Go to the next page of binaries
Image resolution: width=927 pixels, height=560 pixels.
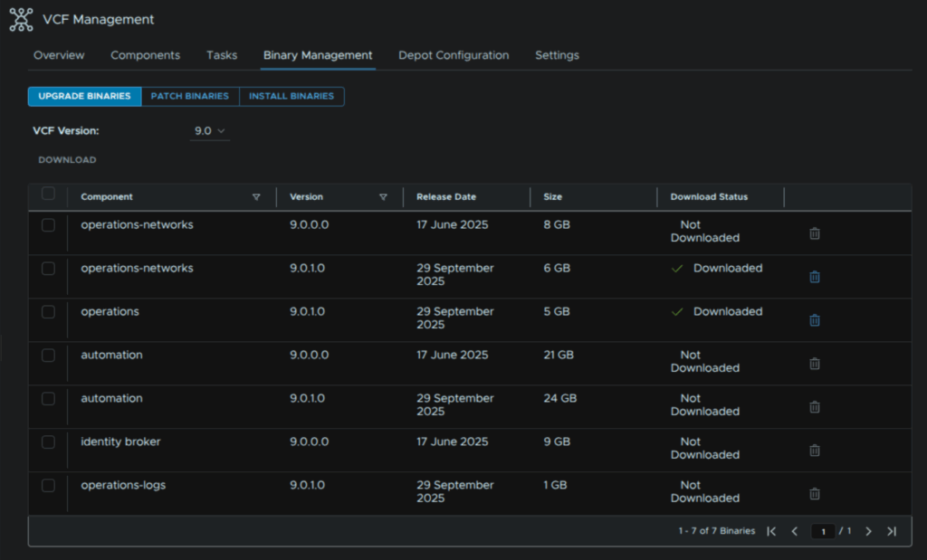[868, 531]
